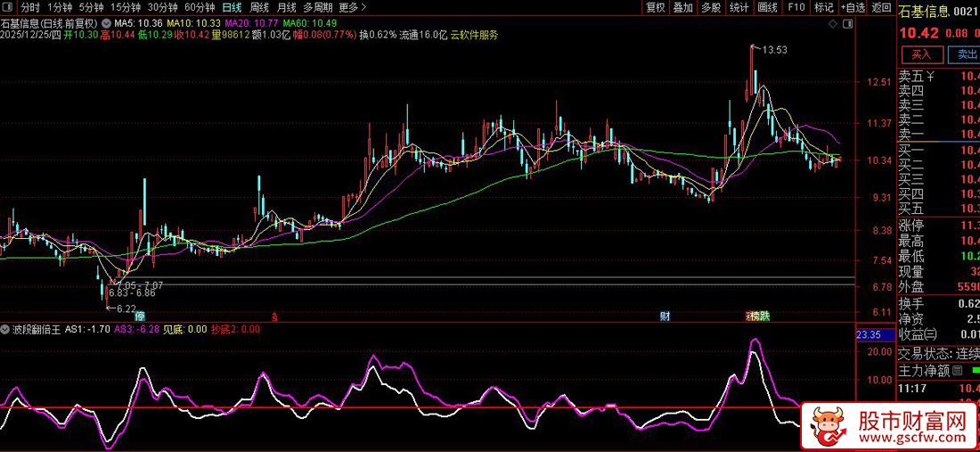980x452 pixels.
Task: Click the 榜跌 ranking marker icon
Action: 757,316
